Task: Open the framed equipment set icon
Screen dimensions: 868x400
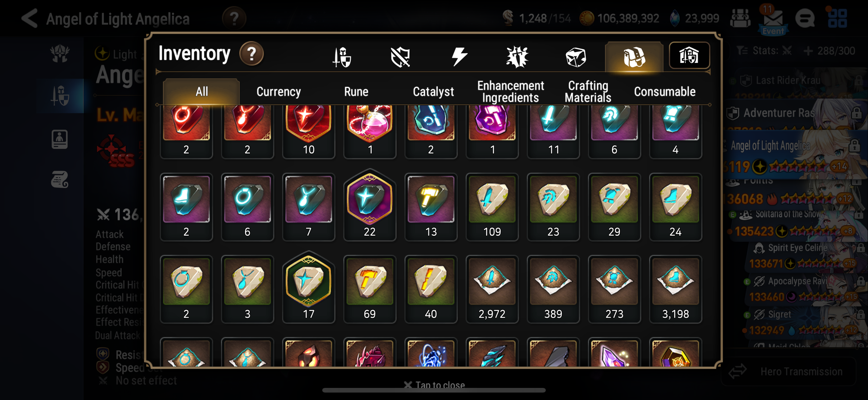Action: 689,56
